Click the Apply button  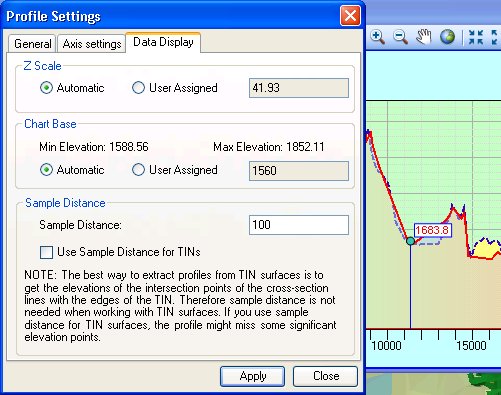click(252, 376)
